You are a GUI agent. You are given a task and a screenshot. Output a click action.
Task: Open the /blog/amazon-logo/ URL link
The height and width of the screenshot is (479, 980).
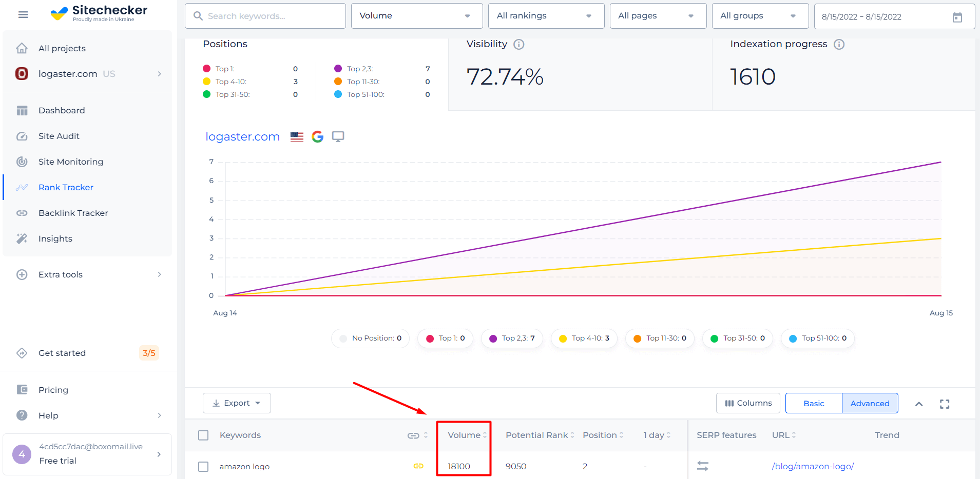(x=813, y=466)
